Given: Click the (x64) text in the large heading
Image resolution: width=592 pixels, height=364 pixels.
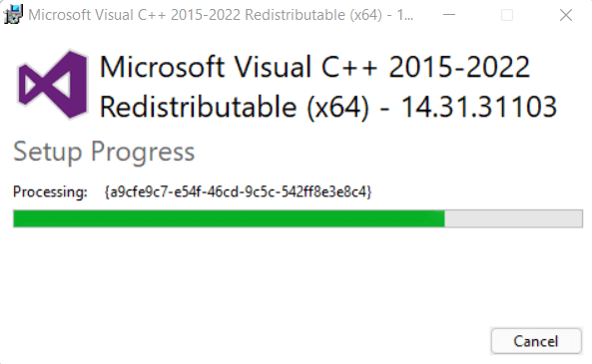Looking at the screenshot, I should [337, 108].
